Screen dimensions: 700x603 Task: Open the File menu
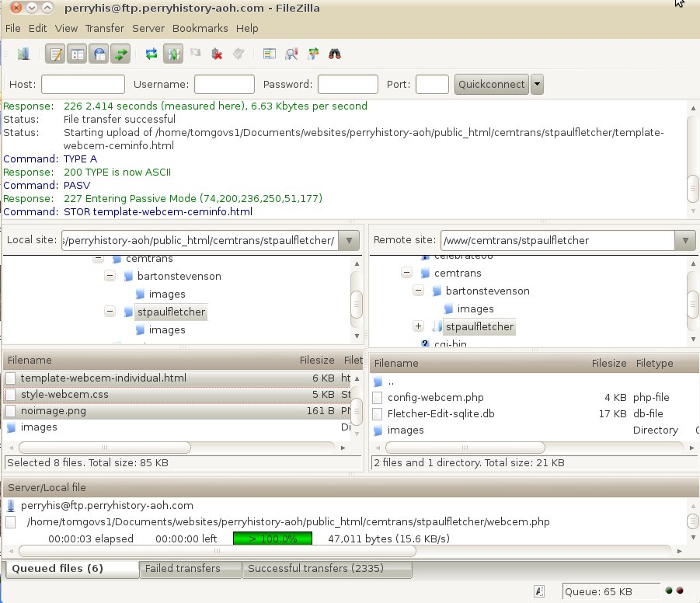pos(13,28)
